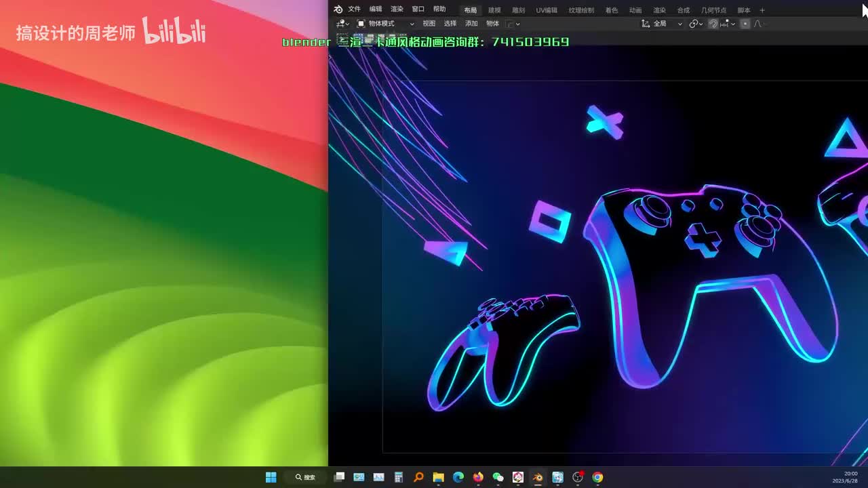The height and width of the screenshot is (488, 868).
Task: Open the 编辑 menu
Action: click(376, 9)
